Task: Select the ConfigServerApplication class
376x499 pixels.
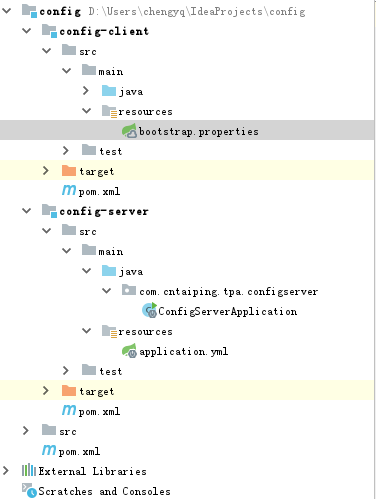Action: [227, 311]
